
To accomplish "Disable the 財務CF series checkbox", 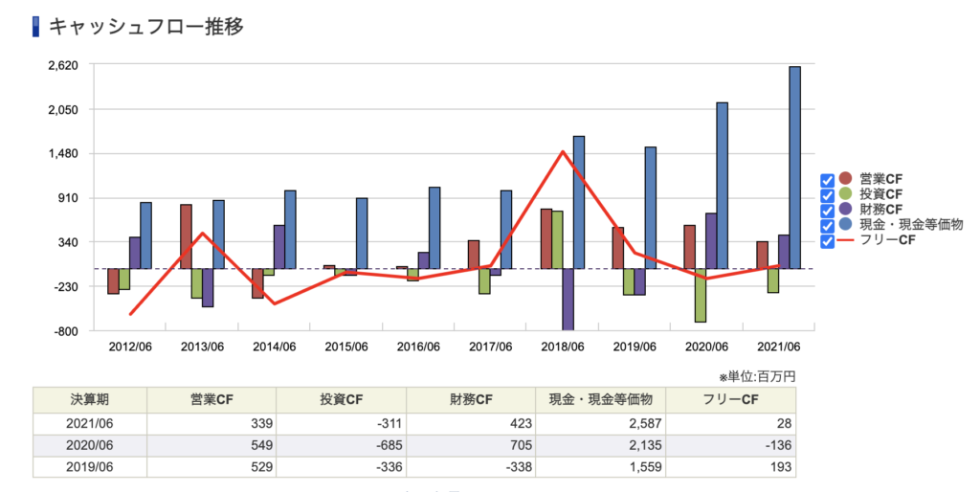I will (827, 211).
